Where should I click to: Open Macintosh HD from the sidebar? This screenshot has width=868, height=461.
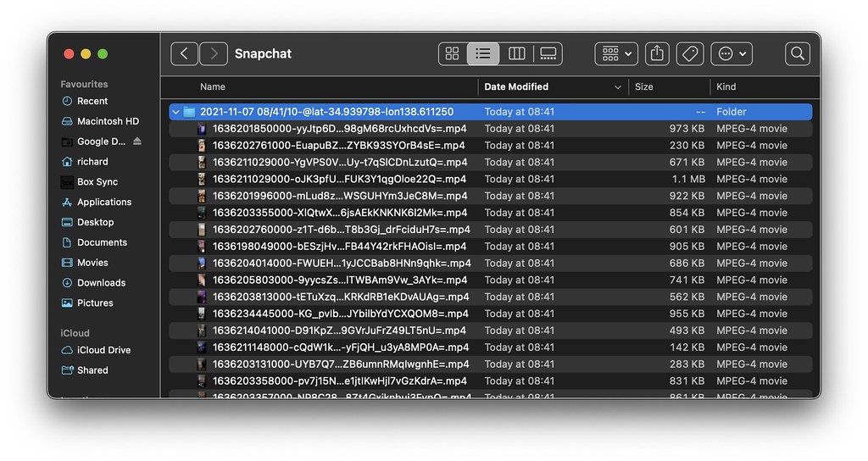pyautogui.click(x=108, y=121)
